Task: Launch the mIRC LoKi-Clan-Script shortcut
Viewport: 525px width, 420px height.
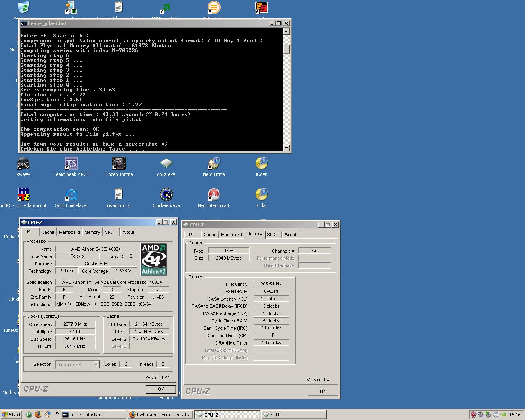Action: [24, 194]
